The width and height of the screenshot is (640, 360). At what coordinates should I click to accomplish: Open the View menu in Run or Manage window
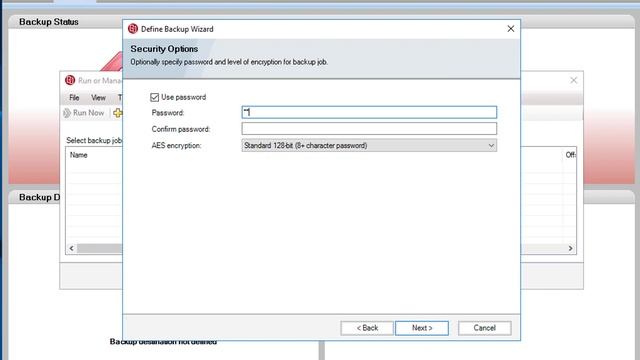[98, 98]
